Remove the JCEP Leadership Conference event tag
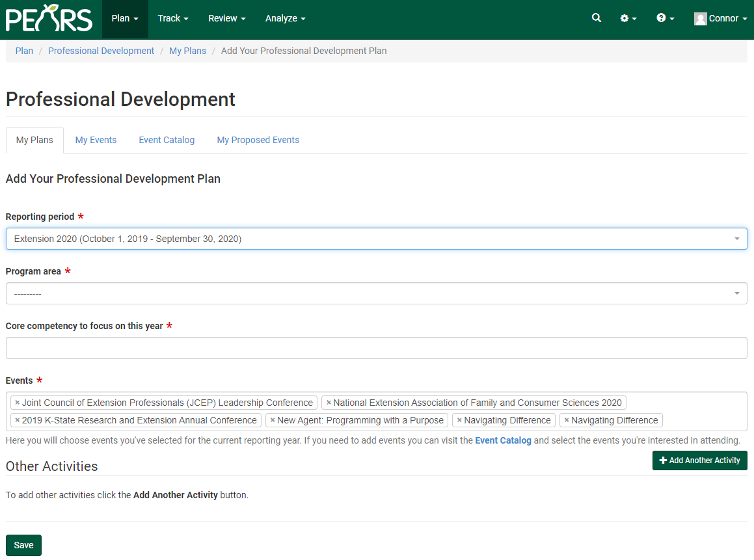Image resolution: width=754 pixels, height=560 pixels. tap(16, 402)
